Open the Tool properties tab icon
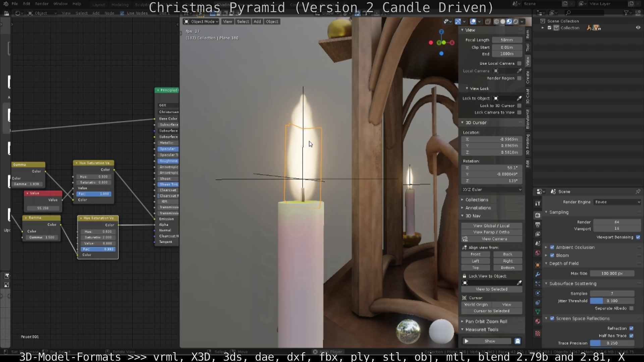Screen dimensions: 644x362 coord(538,203)
